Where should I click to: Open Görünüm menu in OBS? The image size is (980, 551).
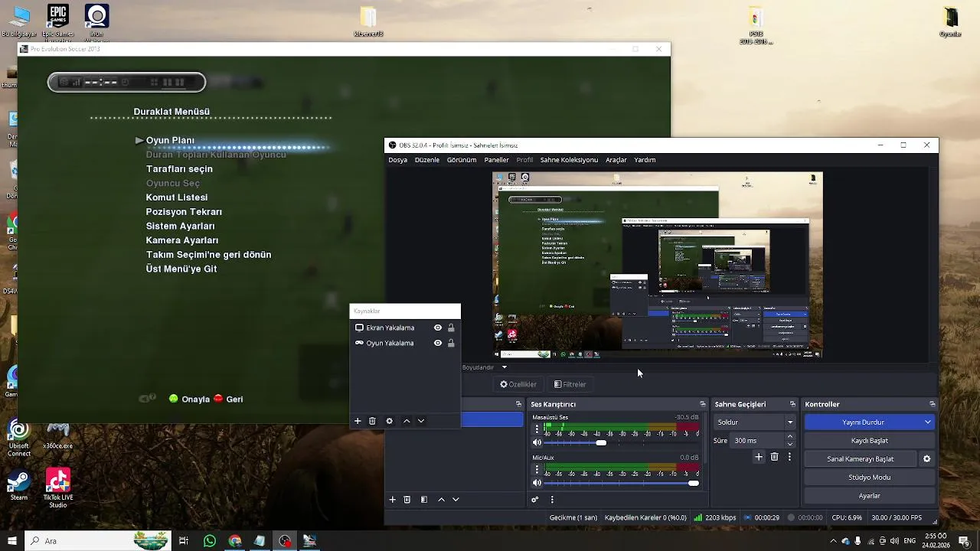coord(462,160)
